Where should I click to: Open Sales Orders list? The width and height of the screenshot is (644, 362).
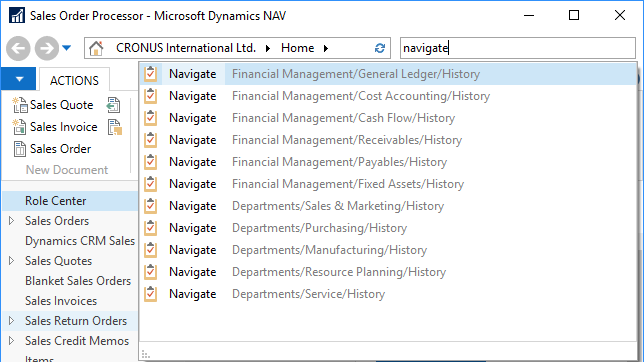click(57, 221)
